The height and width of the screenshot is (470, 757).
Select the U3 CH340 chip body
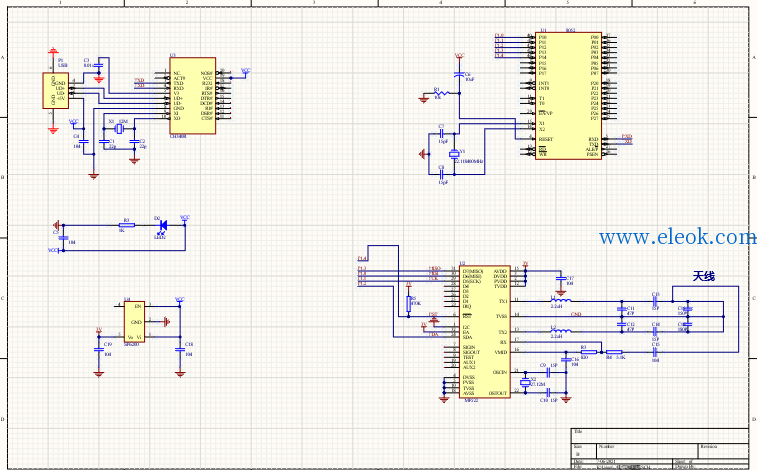(192, 96)
